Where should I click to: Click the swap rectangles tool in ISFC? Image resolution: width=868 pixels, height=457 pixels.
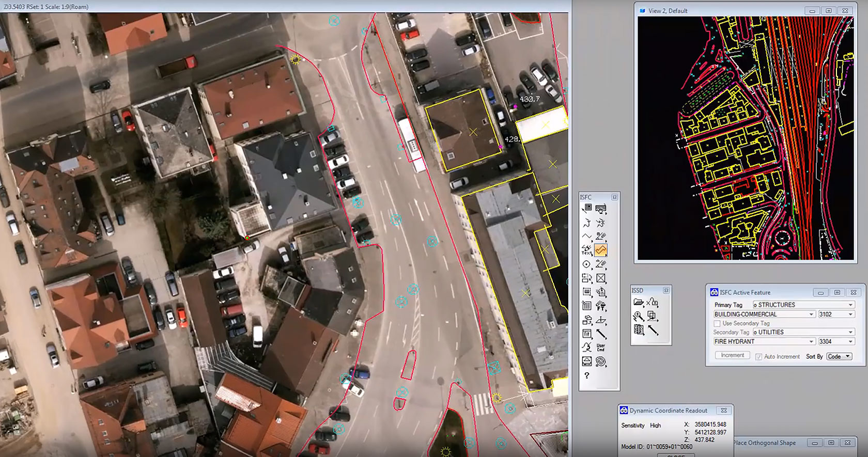(x=587, y=278)
